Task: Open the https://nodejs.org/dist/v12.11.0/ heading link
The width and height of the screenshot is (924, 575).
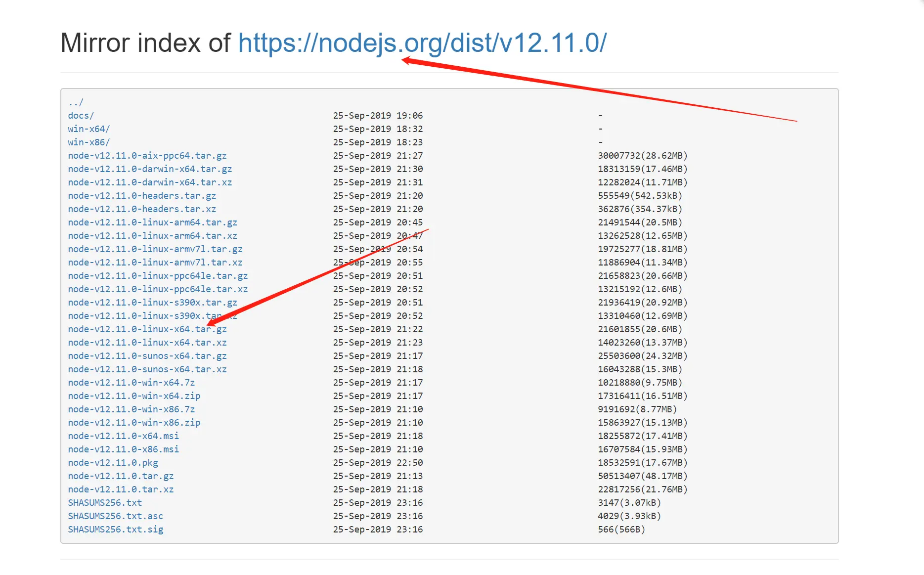Action: pos(422,43)
